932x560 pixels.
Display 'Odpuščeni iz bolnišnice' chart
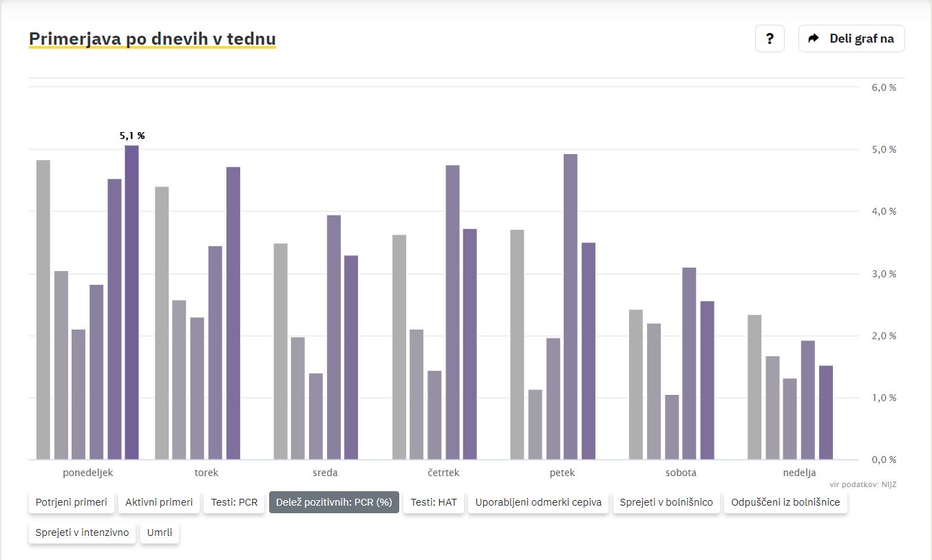pos(785,502)
